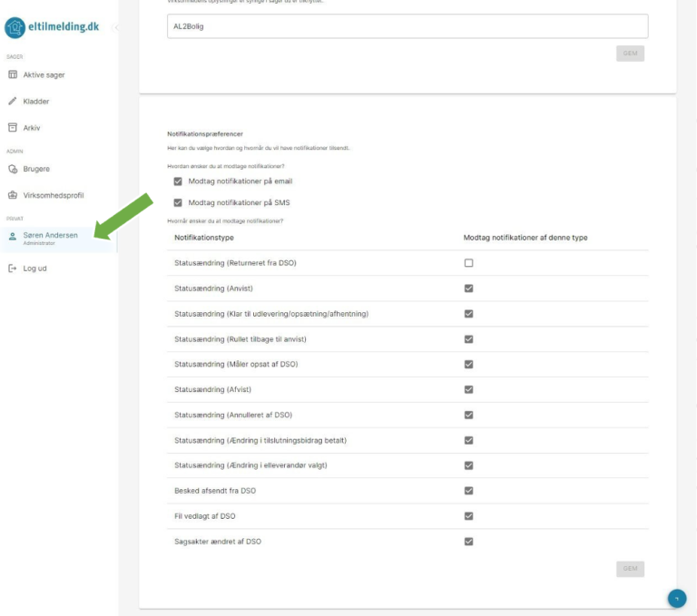This screenshot has height=616, width=697.
Task: Uncheck Ændring i elleverandør valgt checkbox
Action: pyautogui.click(x=468, y=465)
